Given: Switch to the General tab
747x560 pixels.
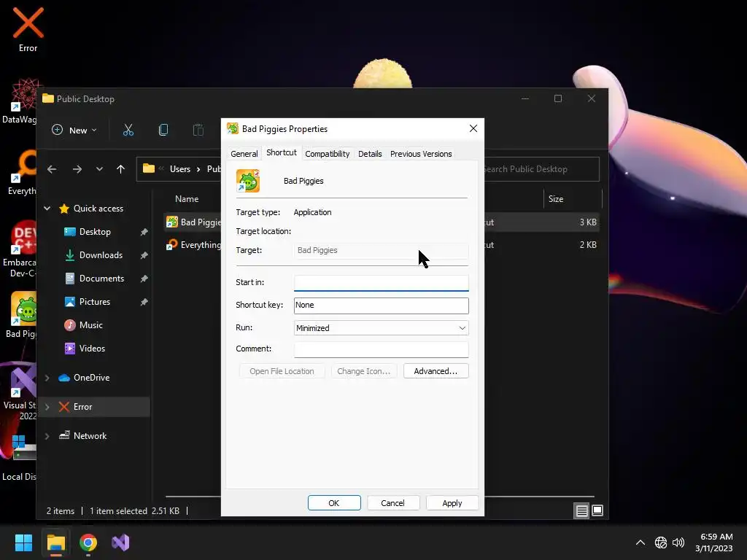Looking at the screenshot, I should coord(244,154).
